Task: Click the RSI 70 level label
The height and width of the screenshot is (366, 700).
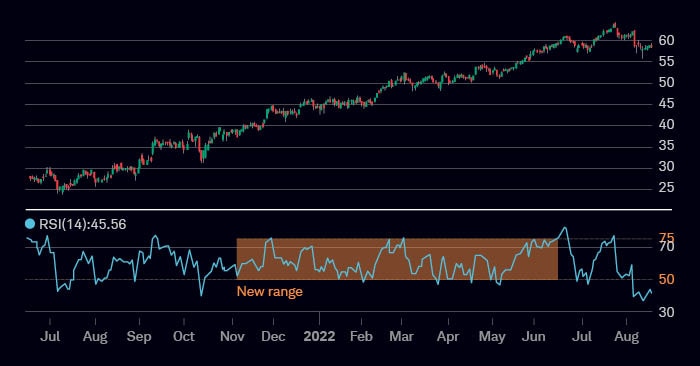Action: [x=666, y=247]
